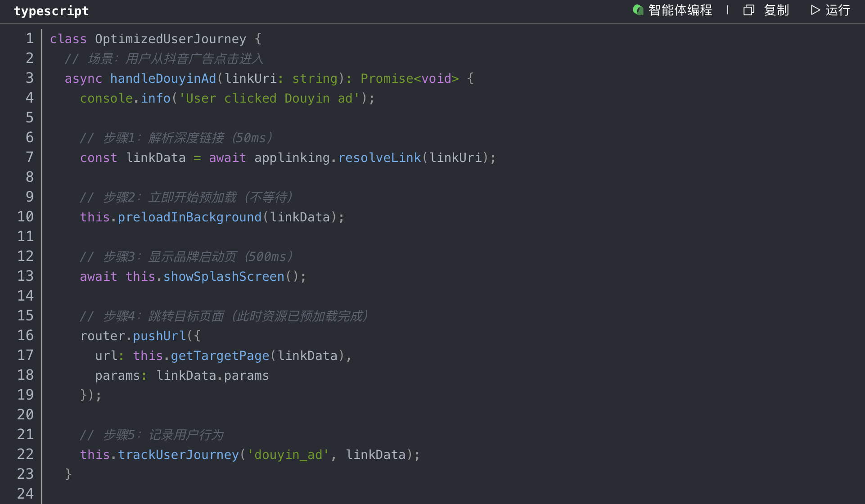Click the green agent coding logo icon
865x504 pixels.
638,10
